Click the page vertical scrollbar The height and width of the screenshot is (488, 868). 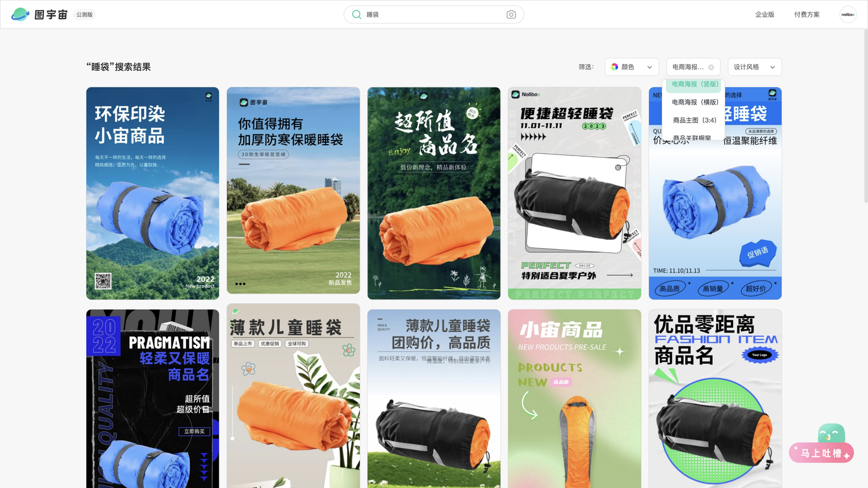coord(866,116)
